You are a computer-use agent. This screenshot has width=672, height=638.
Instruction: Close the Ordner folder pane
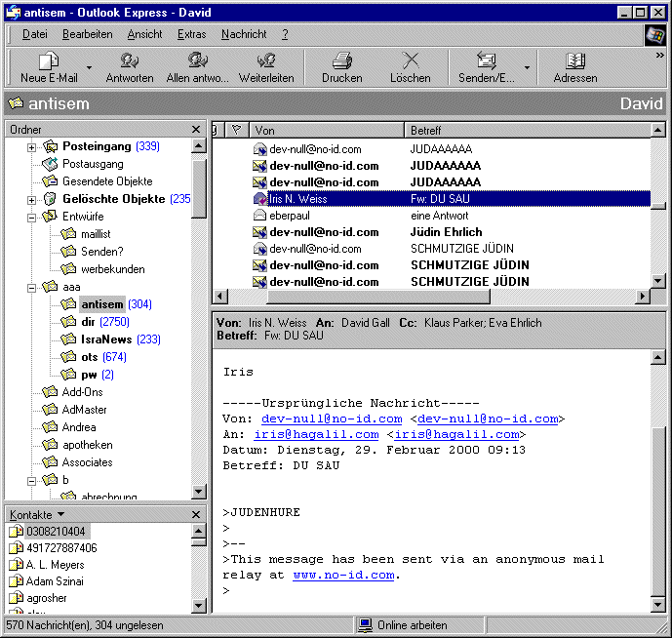pyautogui.click(x=198, y=130)
